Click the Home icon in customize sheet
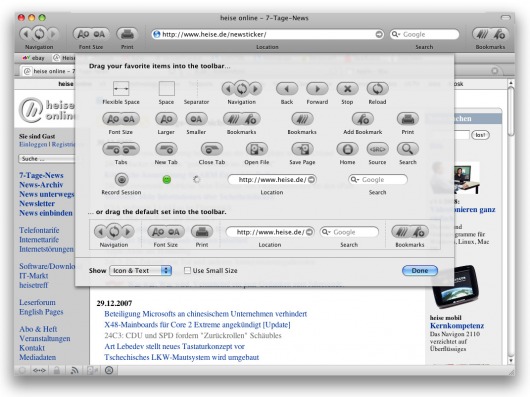 pos(347,149)
